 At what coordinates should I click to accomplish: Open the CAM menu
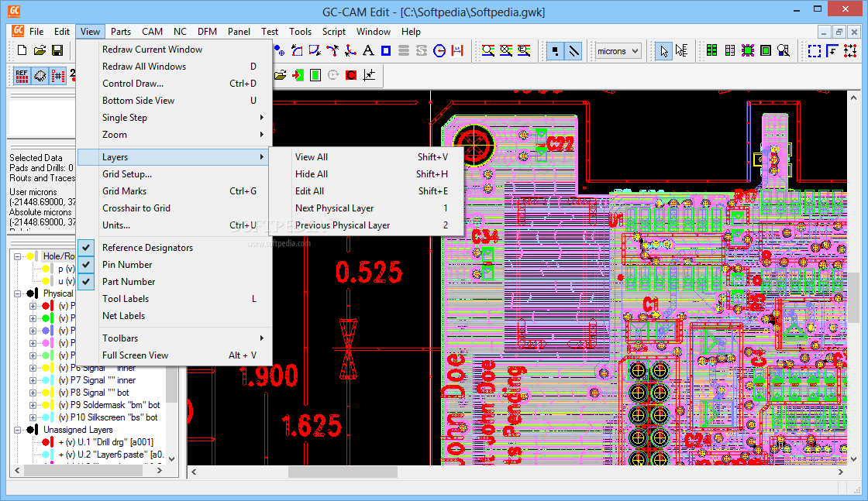(152, 32)
